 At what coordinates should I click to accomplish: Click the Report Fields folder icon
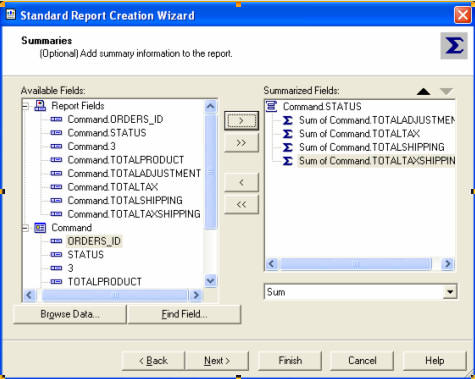pyautogui.click(x=40, y=106)
